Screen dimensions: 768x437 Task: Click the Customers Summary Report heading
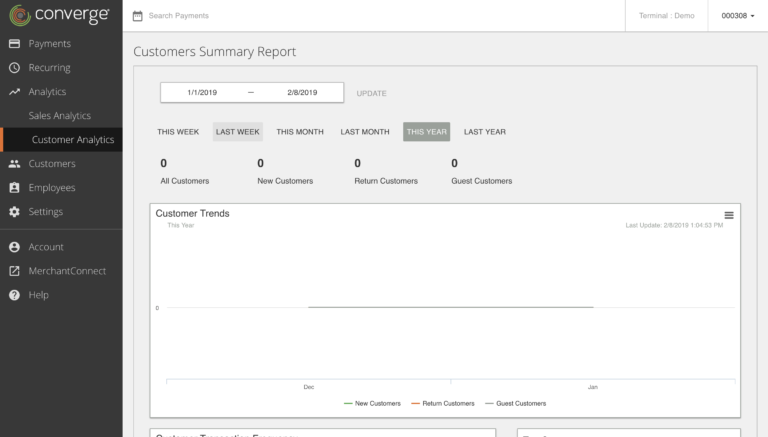coord(215,51)
